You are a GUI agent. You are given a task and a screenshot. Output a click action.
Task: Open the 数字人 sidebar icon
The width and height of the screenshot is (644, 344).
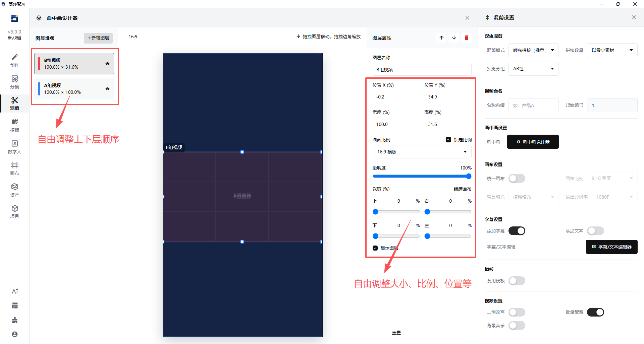tap(14, 147)
